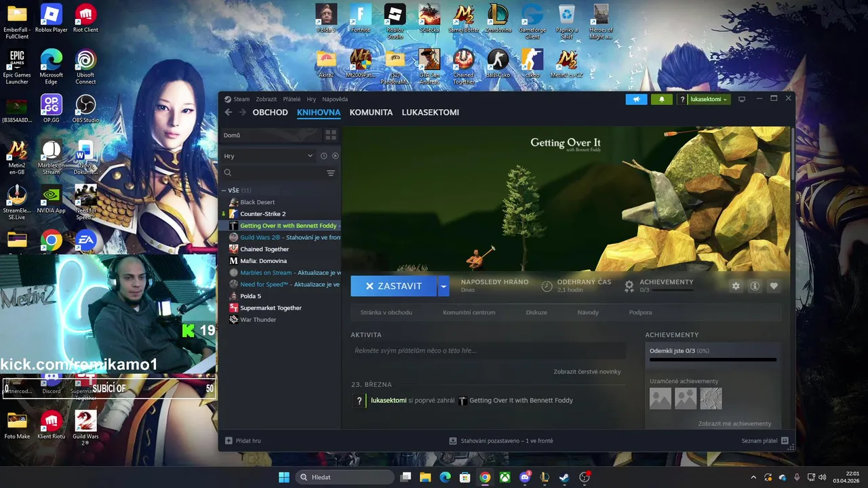The image size is (868, 488).
Task: Show hidden system tray icons chevron
Action: click(753, 477)
